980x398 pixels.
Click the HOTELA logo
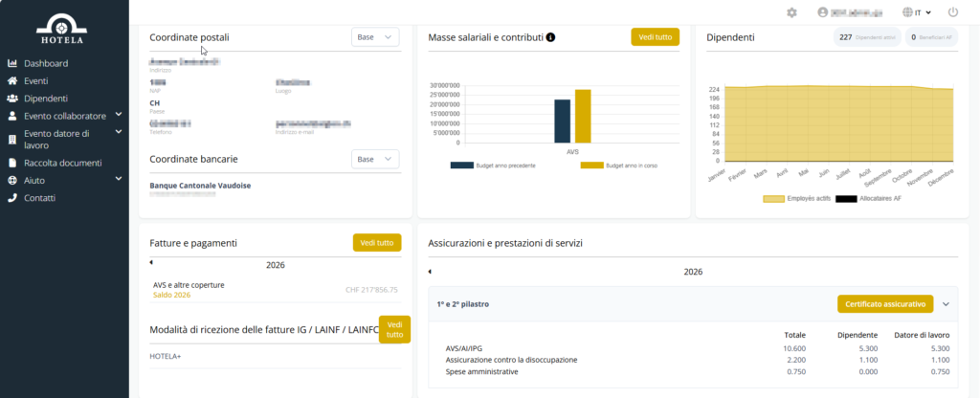62,27
